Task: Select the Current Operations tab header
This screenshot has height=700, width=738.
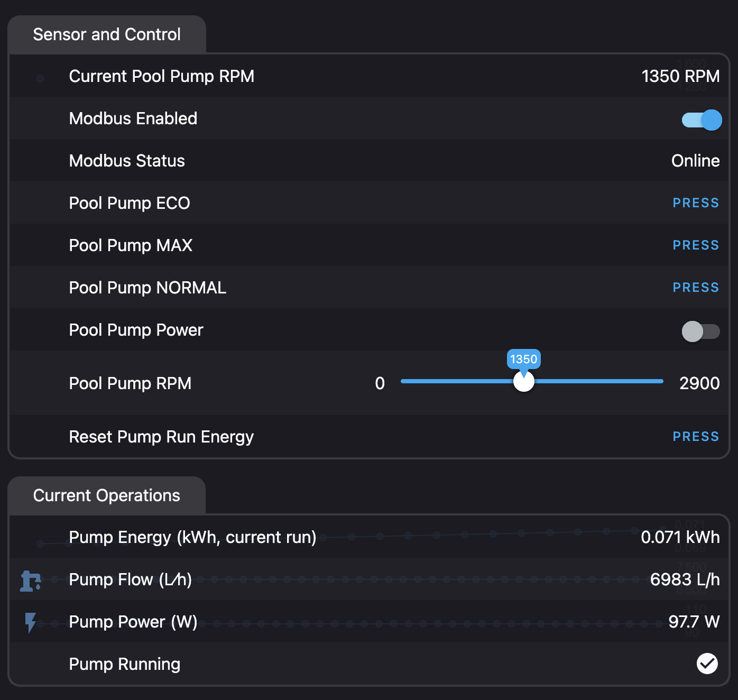Action: [107, 495]
